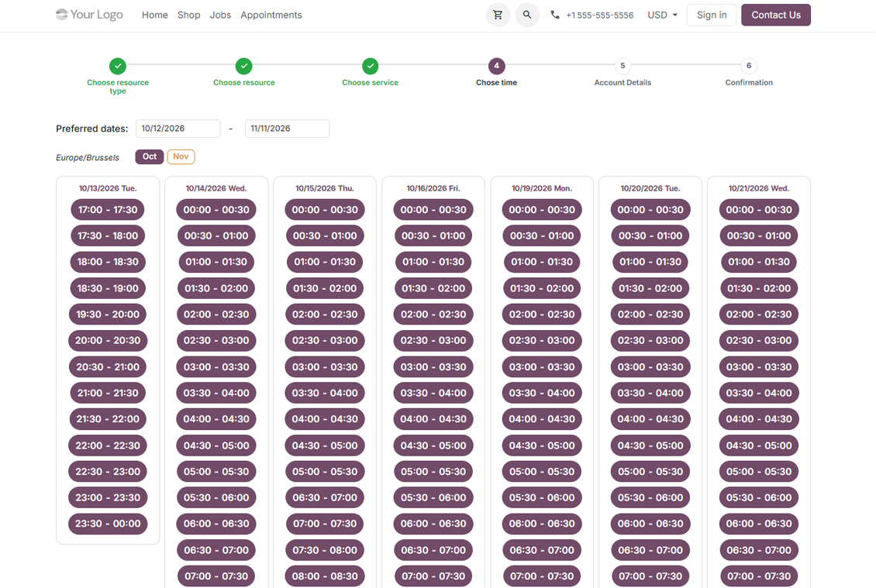Select 23:30 - 00:00 slot on 10/13 Tue

(108, 524)
